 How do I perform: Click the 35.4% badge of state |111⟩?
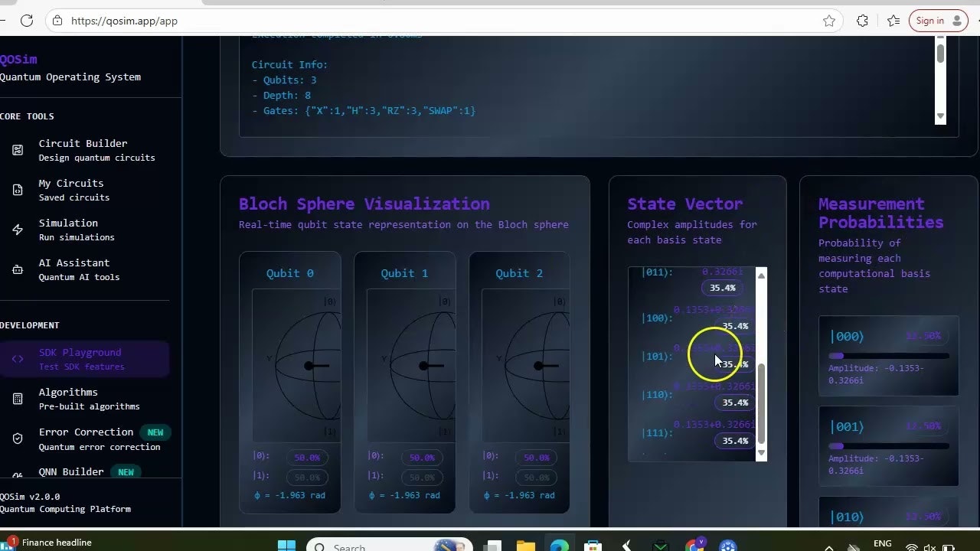point(735,441)
